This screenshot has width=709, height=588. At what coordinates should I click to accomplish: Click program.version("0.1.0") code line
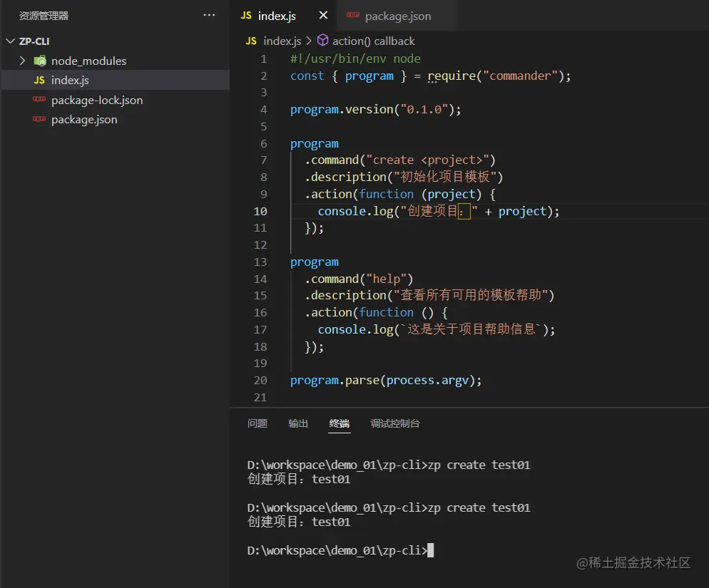376,109
